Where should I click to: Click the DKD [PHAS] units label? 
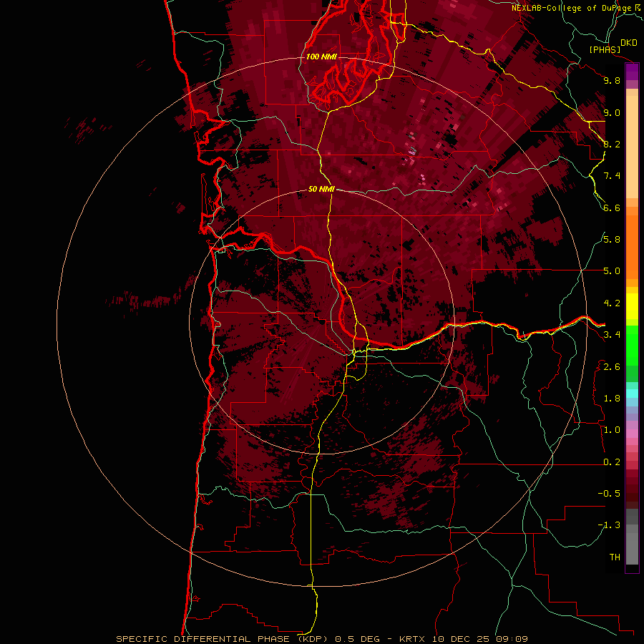pyautogui.click(x=613, y=46)
